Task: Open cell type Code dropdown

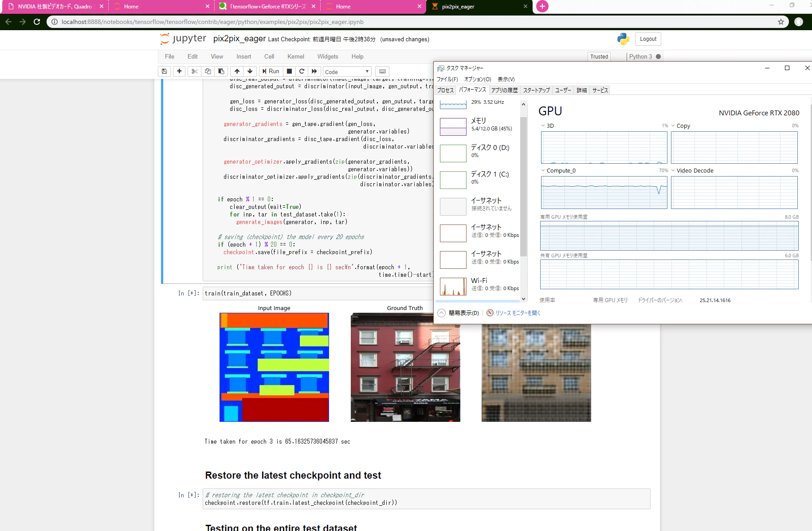Action: click(x=347, y=72)
